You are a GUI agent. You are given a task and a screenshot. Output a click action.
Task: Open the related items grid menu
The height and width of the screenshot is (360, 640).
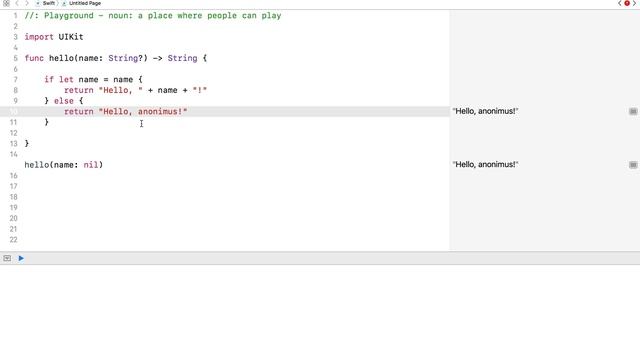click(6, 3)
